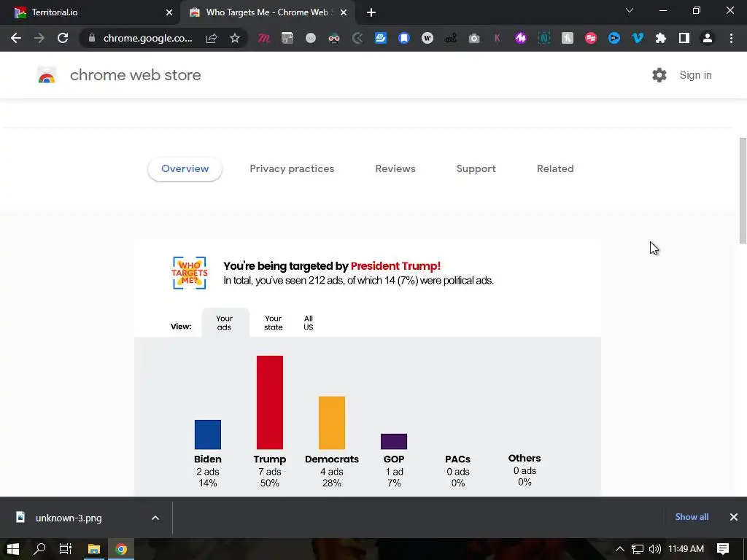747x560 pixels.
Task: Open the camera screenshot extension
Action: [x=474, y=38]
